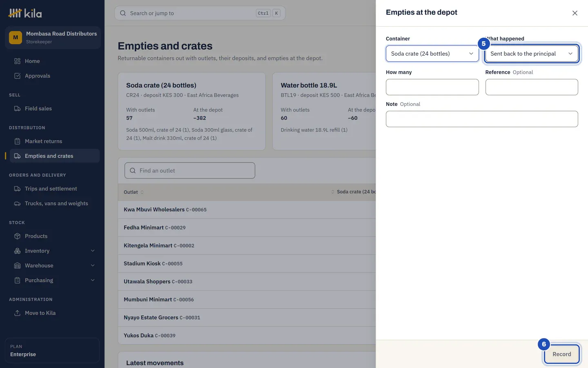Click the Purchasing clipboard icon
The width and height of the screenshot is (588, 368).
point(17,280)
